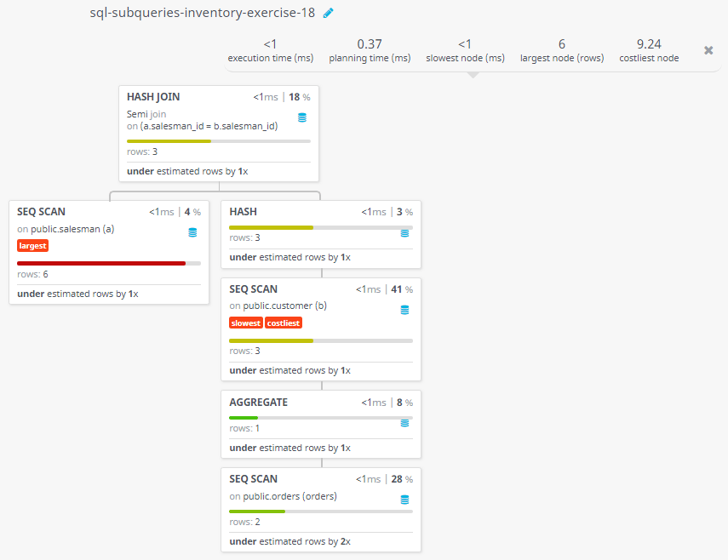The height and width of the screenshot is (560, 728).
Task: Click the pencil edit icon beside the title
Action: click(329, 13)
